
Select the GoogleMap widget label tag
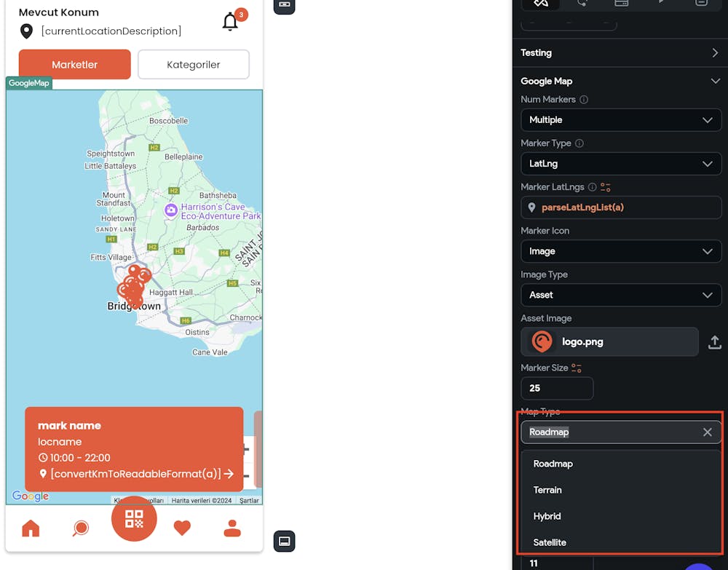pyautogui.click(x=29, y=83)
